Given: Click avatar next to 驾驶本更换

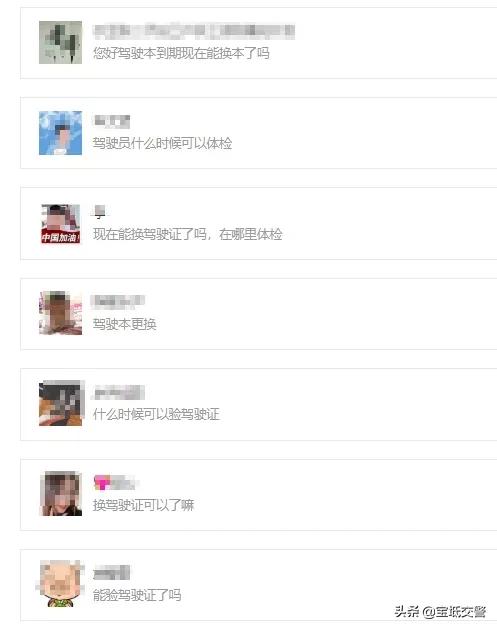Looking at the screenshot, I should [61, 313].
